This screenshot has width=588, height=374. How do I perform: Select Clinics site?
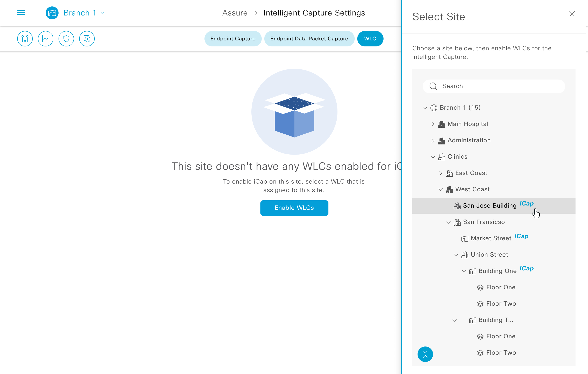point(457,156)
